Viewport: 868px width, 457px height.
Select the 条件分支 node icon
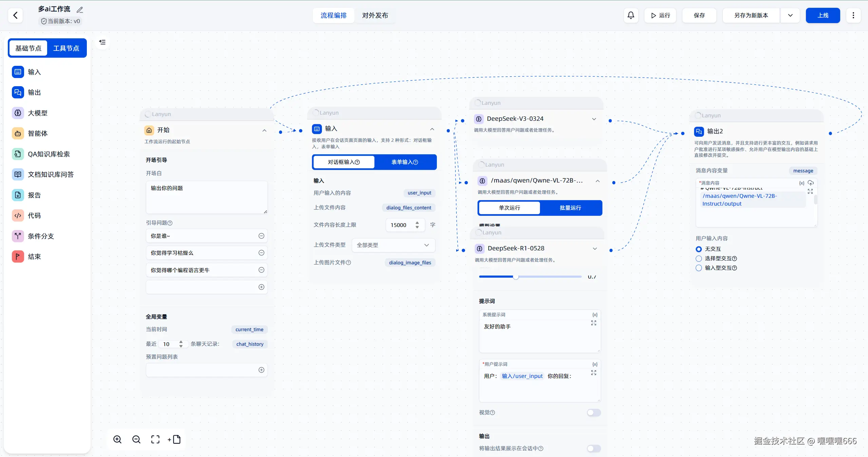(18, 236)
